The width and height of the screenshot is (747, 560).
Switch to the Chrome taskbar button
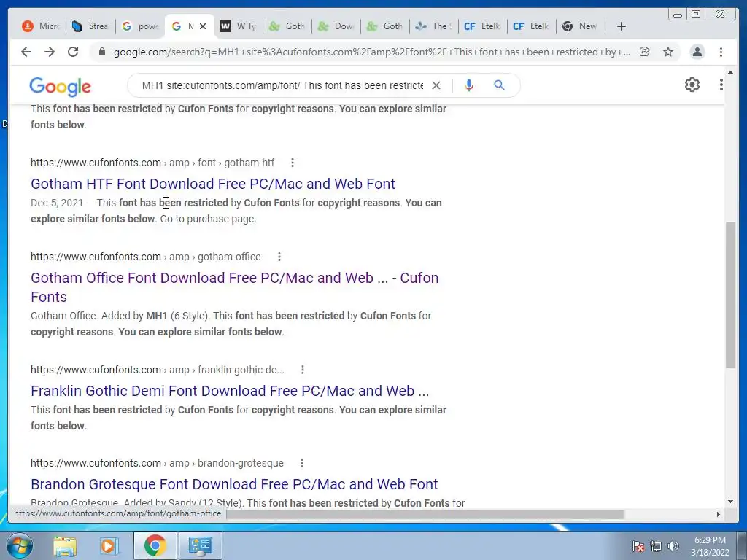tap(155, 545)
